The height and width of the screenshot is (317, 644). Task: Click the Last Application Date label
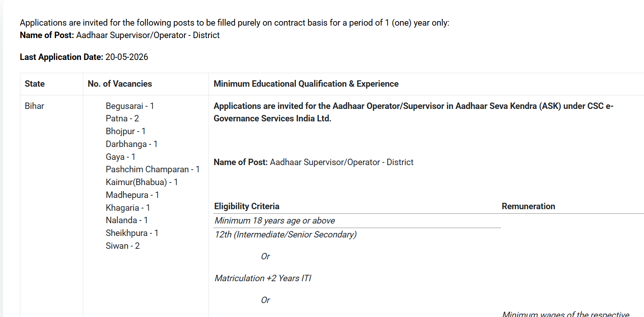click(61, 57)
